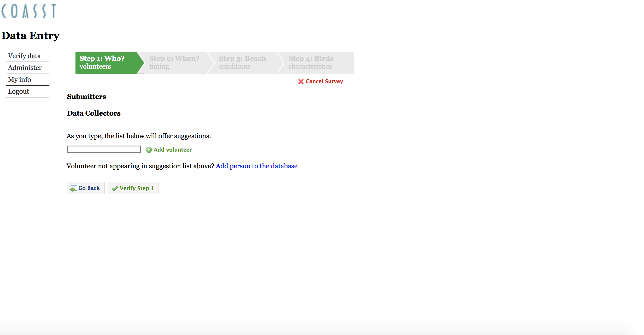Focus the volunteer name input field
Image resolution: width=644 pixels, height=335 pixels.
[x=104, y=149]
